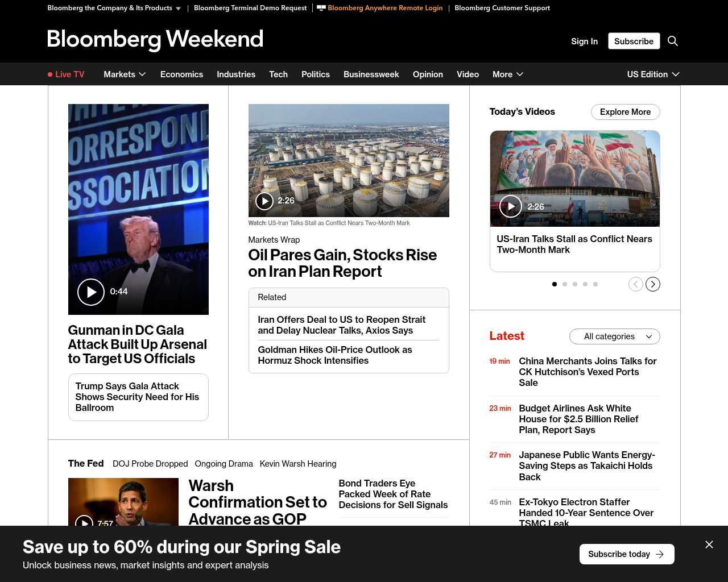This screenshot has height=582, width=728.
Task: Open China Merchants Joins Talks story
Action: tap(588, 372)
